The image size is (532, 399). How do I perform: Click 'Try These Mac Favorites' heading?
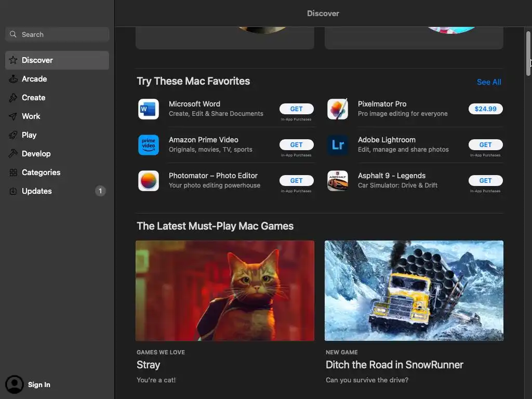coord(193,81)
